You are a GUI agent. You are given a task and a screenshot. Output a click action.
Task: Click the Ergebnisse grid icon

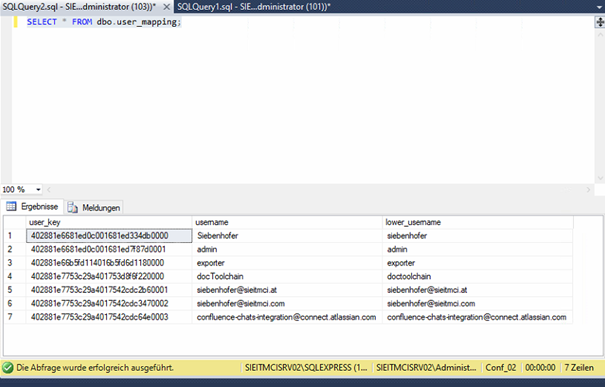11,206
